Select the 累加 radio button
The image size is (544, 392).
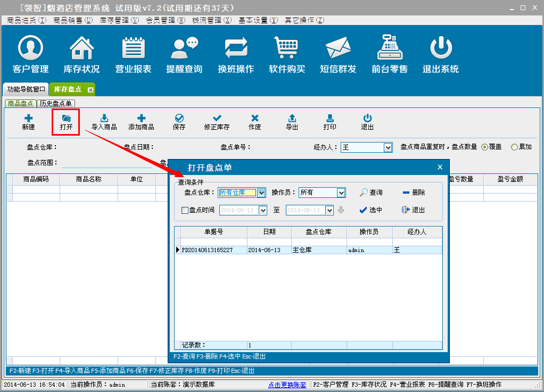tap(514, 147)
